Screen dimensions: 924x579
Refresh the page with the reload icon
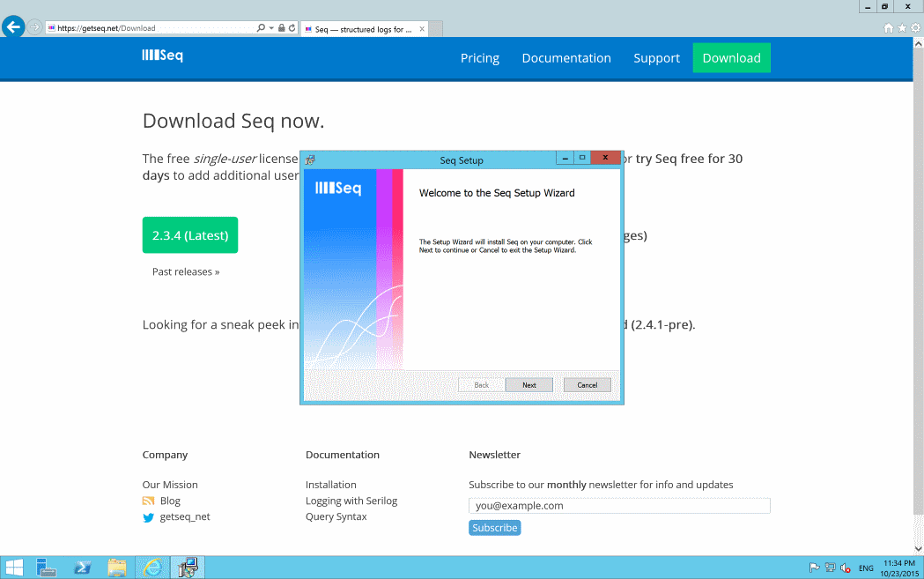pyautogui.click(x=292, y=27)
